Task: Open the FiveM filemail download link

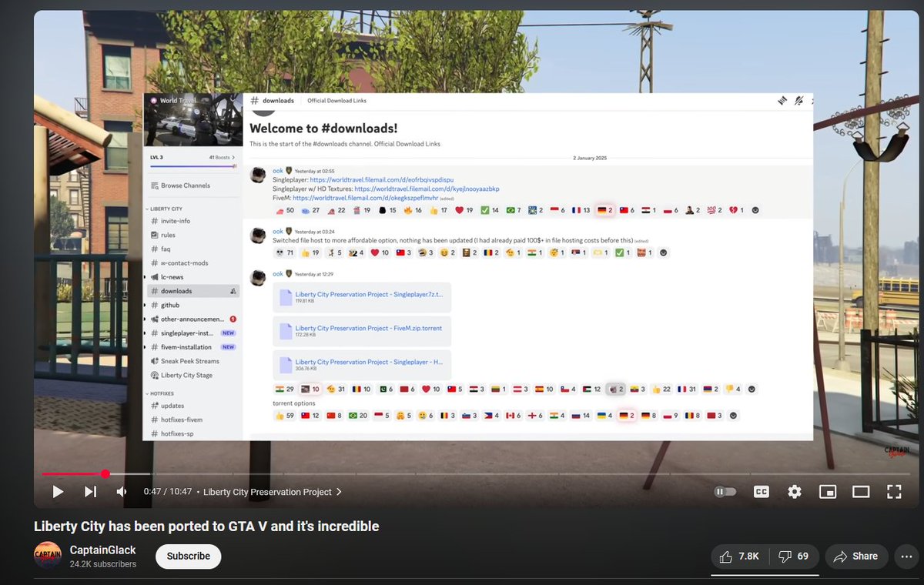Action: coord(366,198)
